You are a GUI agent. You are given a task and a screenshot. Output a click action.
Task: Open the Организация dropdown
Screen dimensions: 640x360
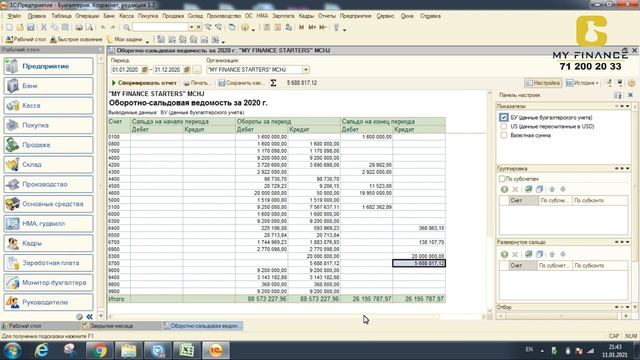point(305,70)
